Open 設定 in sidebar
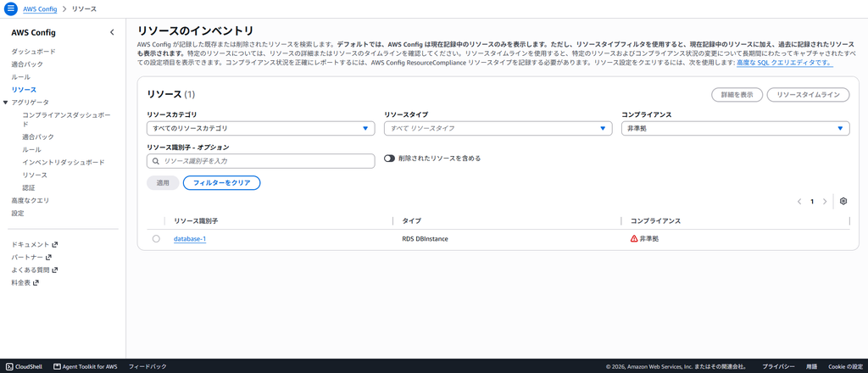868x373 pixels. [17, 213]
